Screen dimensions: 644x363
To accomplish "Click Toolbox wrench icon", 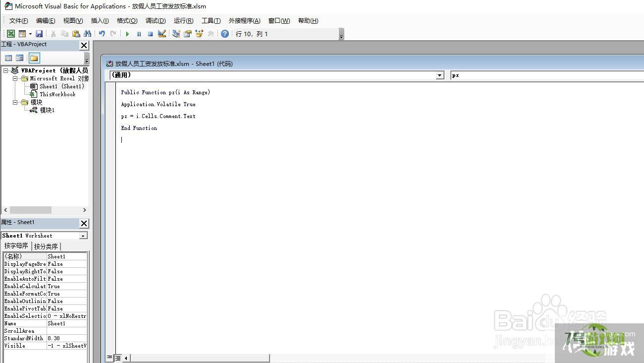I will tap(211, 34).
